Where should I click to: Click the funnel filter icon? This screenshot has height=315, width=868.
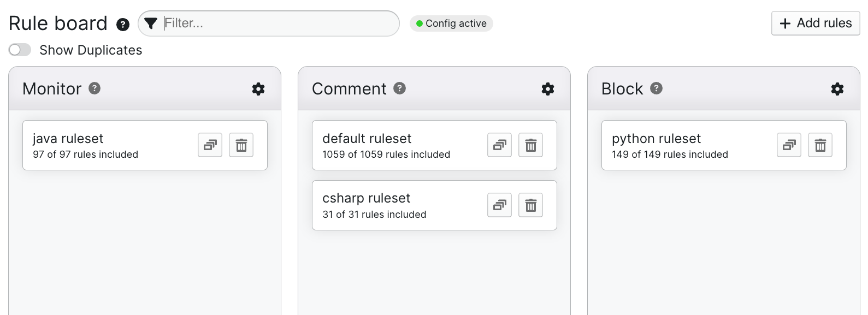click(151, 23)
